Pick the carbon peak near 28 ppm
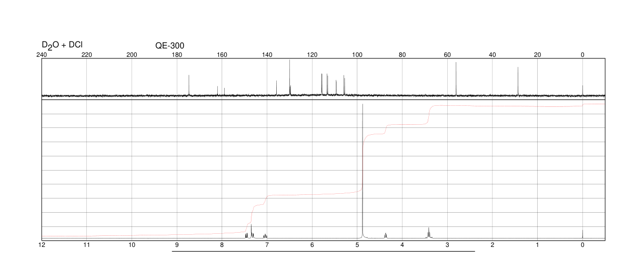Screen dimensions: 644x278 click(518, 82)
